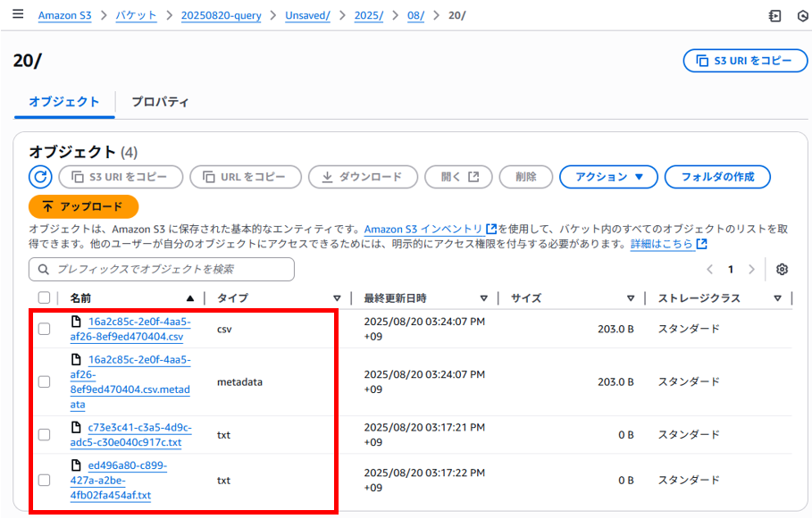The image size is (812, 519).
Task: Navigate to Unsaved/ breadcrumb
Action: pyautogui.click(x=307, y=15)
